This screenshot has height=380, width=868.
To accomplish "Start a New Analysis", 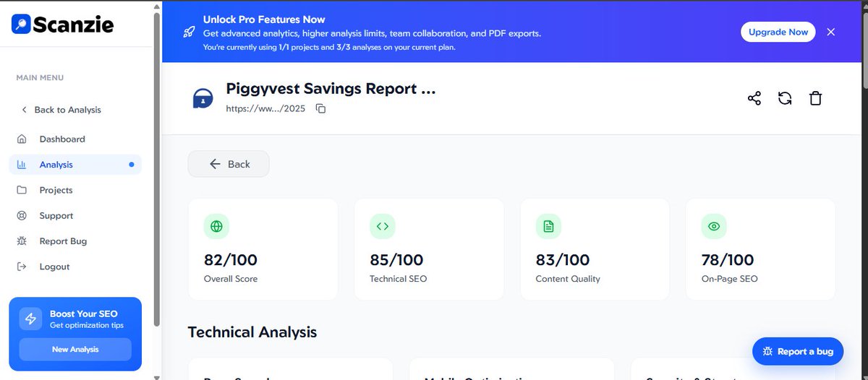I will (x=75, y=349).
